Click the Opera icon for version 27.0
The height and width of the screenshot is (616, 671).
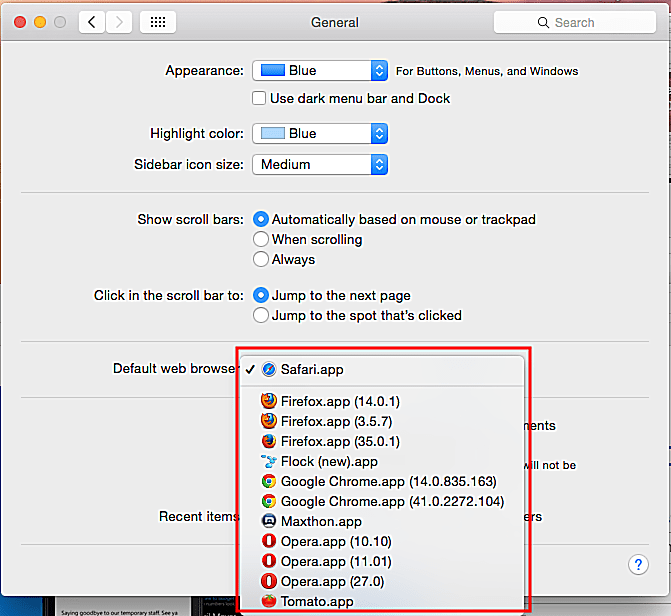point(269,581)
